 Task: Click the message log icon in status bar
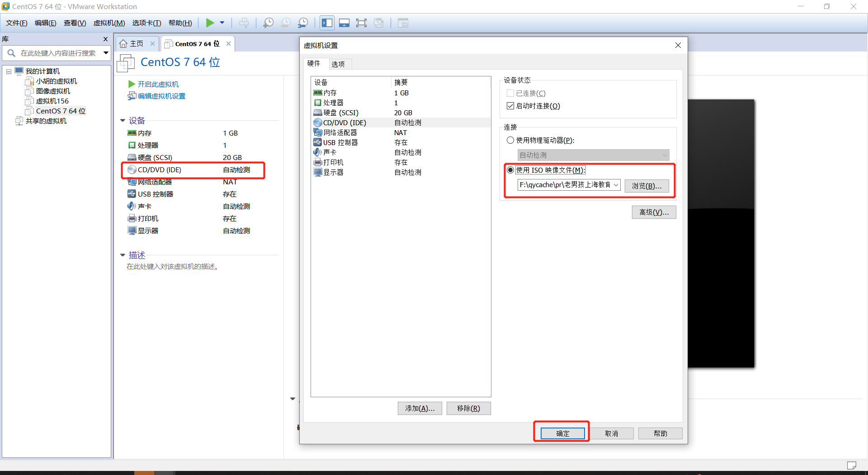[x=852, y=466]
